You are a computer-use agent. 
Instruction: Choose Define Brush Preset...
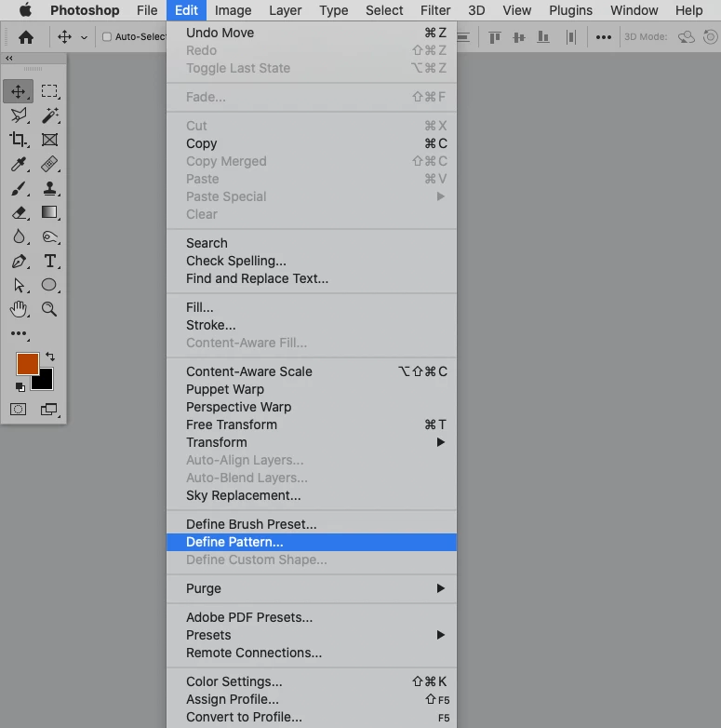click(x=312, y=525)
